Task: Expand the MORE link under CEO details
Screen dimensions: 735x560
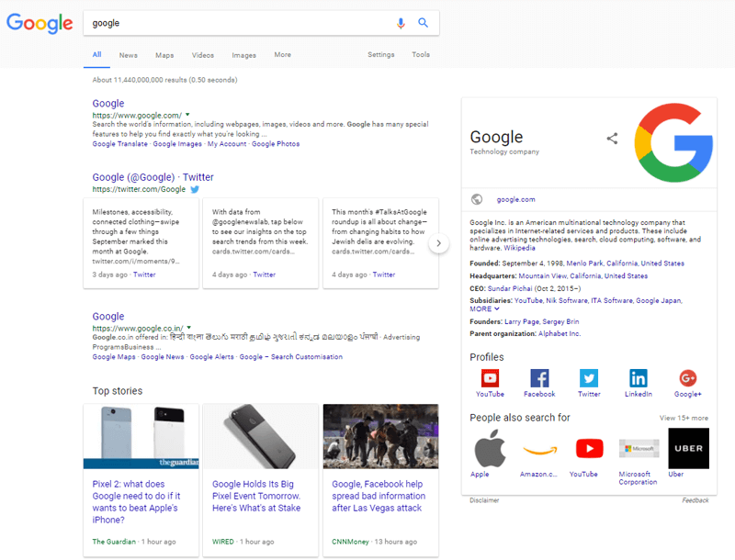Action: (483, 308)
